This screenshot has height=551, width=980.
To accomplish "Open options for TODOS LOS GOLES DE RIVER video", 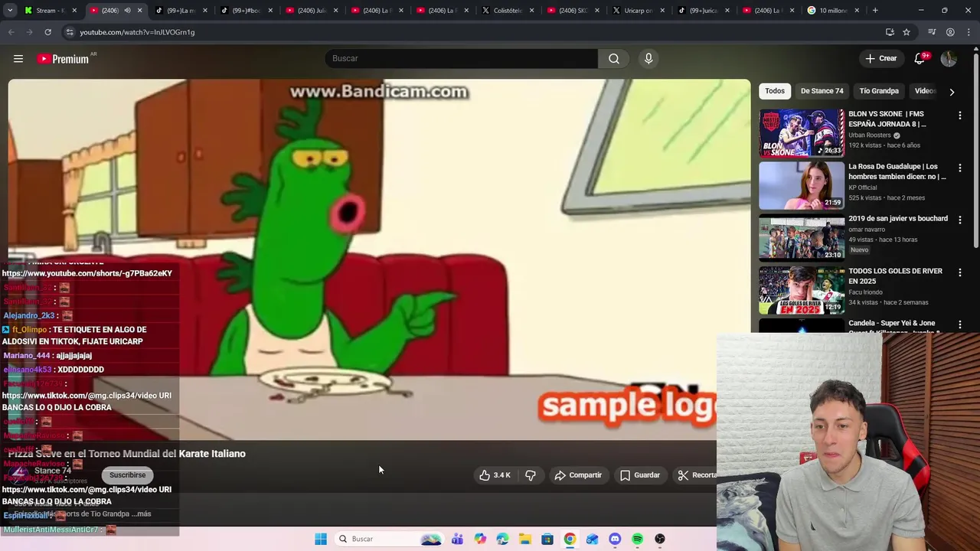I will [960, 272].
